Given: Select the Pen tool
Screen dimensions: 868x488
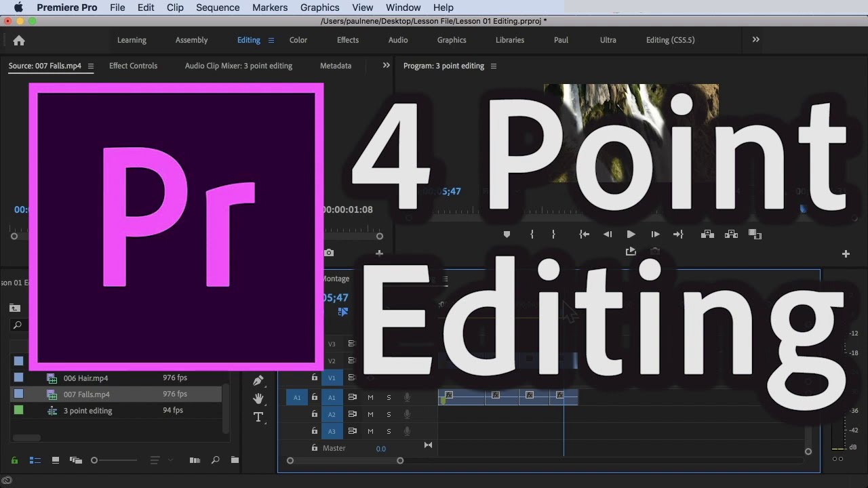Looking at the screenshot, I should click(x=258, y=381).
